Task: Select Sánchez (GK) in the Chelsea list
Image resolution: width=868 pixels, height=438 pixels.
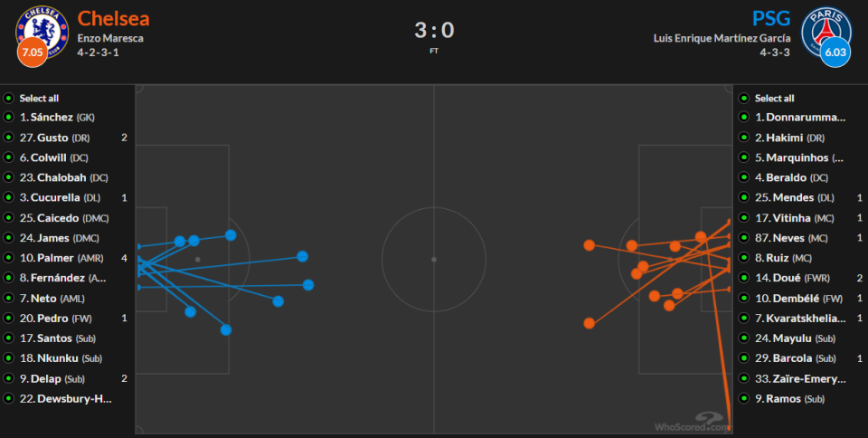Action: point(57,118)
